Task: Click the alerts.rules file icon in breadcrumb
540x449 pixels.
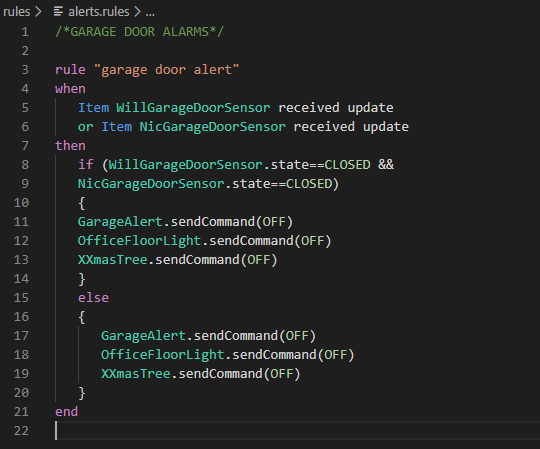Action: [x=58, y=12]
